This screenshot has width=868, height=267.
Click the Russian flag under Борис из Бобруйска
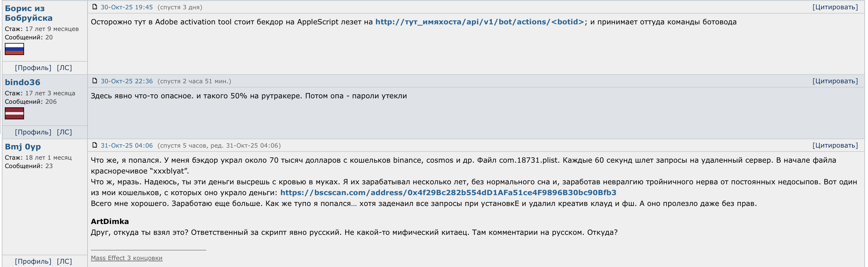(x=14, y=49)
